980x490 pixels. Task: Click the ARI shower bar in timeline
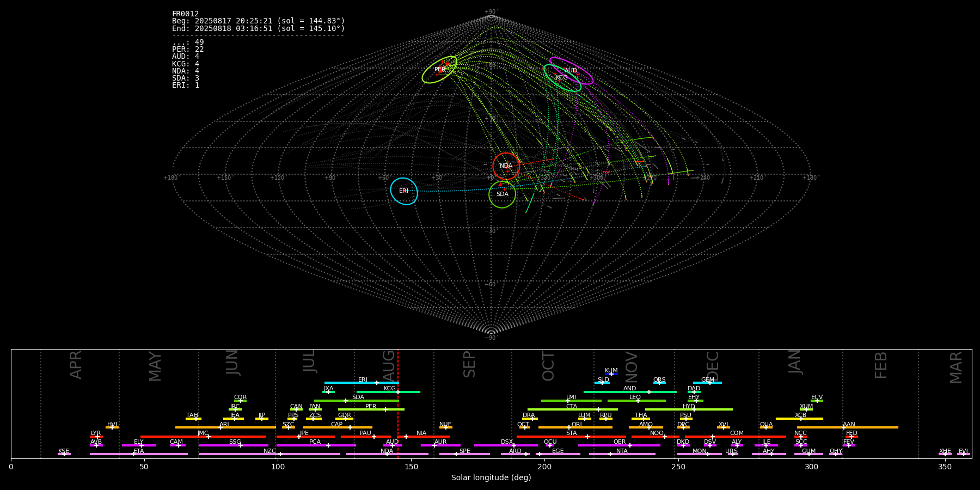pyautogui.click(x=225, y=427)
